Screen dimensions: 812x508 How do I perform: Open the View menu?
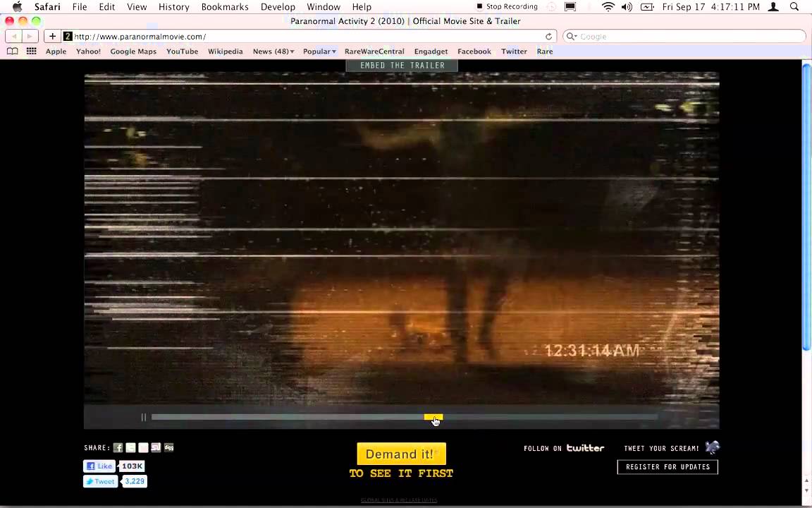(x=137, y=7)
